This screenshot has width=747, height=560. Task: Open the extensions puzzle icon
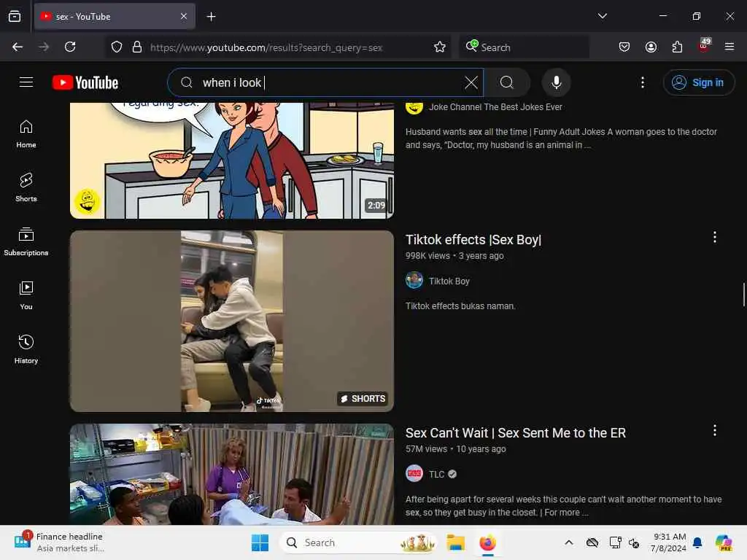click(x=677, y=47)
